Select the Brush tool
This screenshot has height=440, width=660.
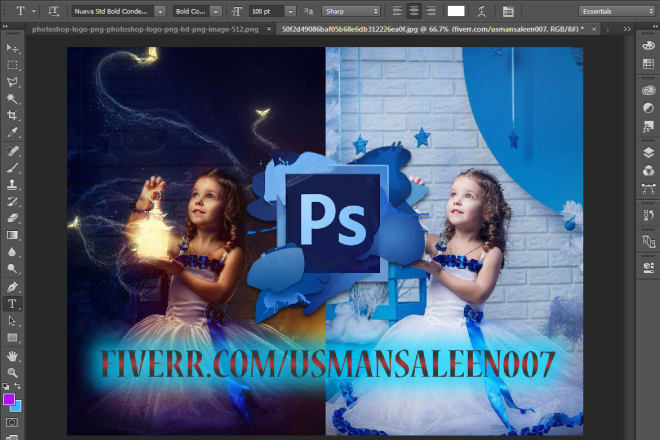click(x=12, y=168)
